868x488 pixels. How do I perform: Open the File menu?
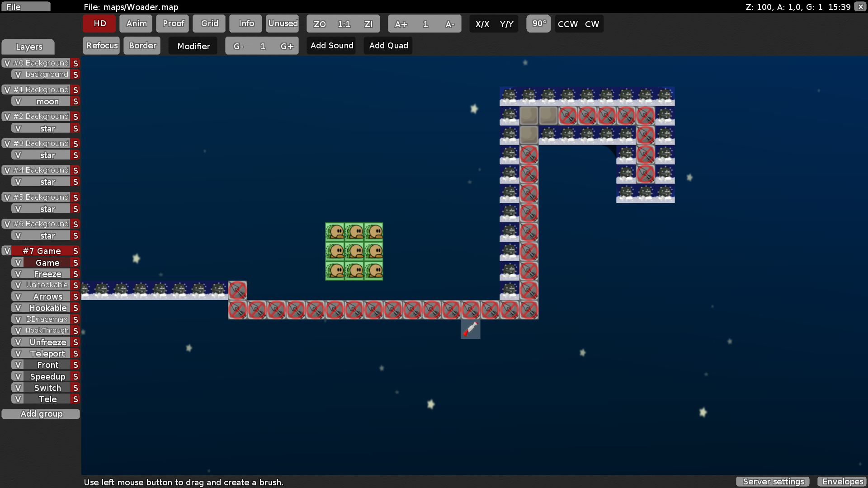[x=25, y=7]
